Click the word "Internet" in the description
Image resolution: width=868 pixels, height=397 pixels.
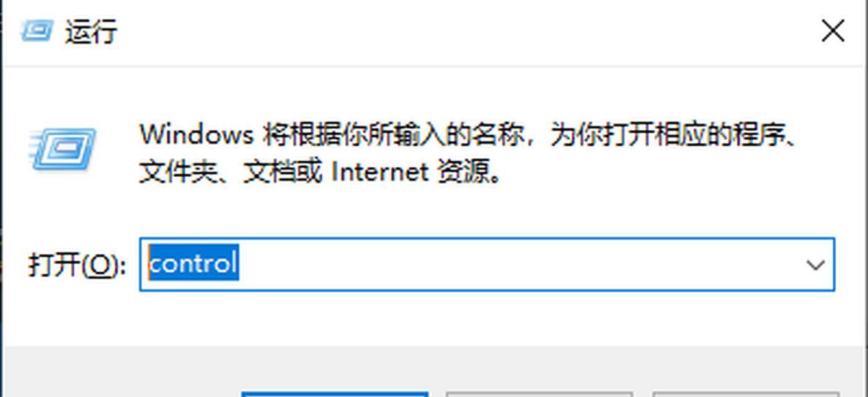(x=380, y=172)
